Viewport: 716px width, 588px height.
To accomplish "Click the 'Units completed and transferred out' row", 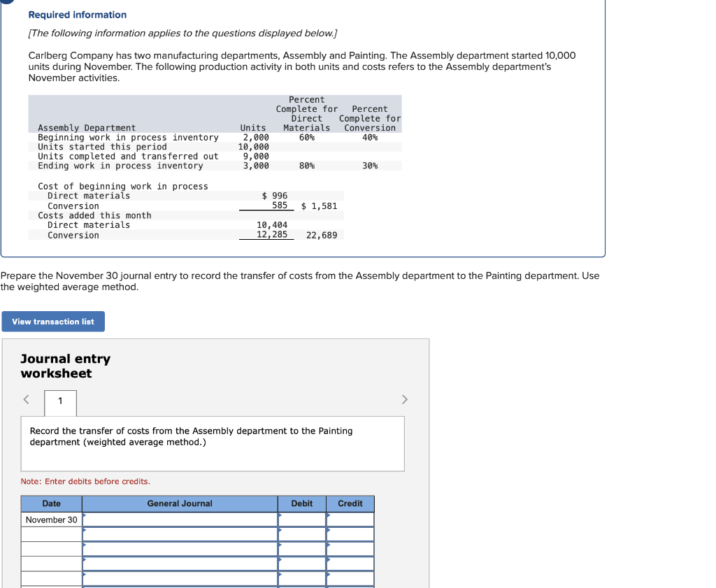I will pyautogui.click(x=215, y=156).
